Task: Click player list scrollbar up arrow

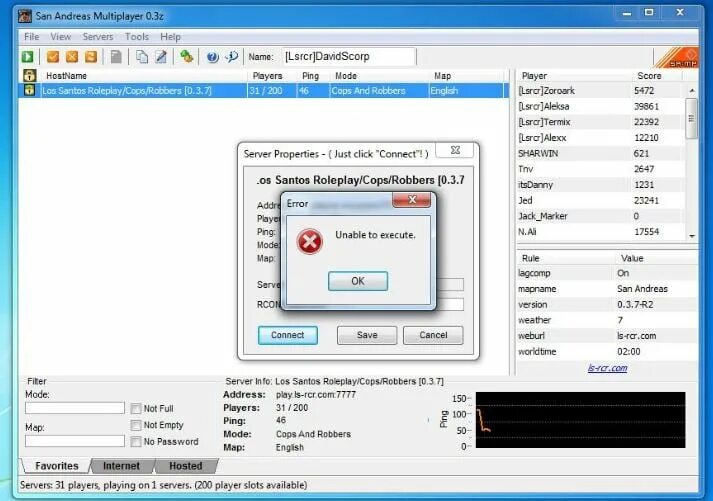Action: pyautogui.click(x=692, y=90)
